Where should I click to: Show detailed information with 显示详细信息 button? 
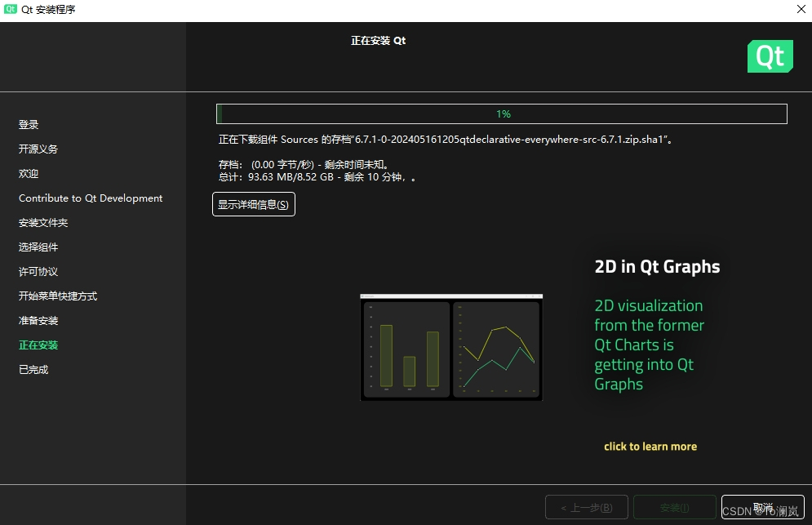pyautogui.click(x=254, y=204)
